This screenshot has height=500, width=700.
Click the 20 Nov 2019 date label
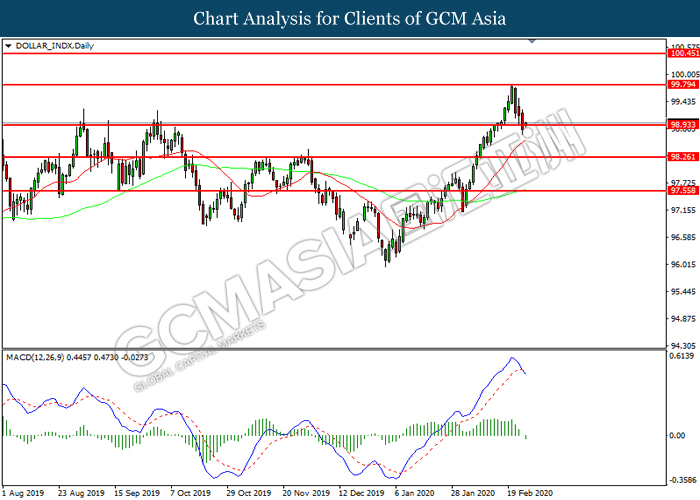click(x=306, y=493)
